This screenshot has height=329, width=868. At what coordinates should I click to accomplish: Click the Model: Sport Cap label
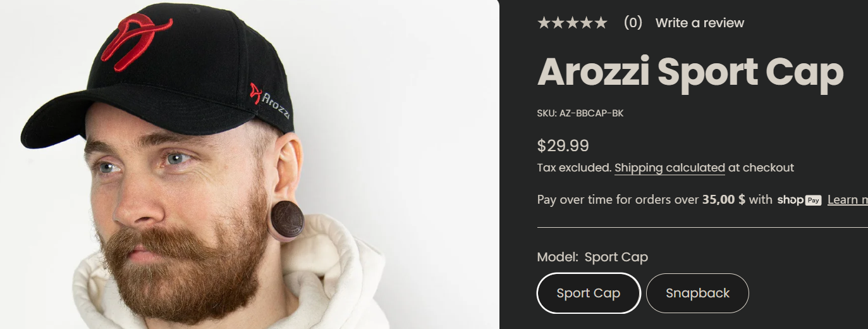[592, 257]
